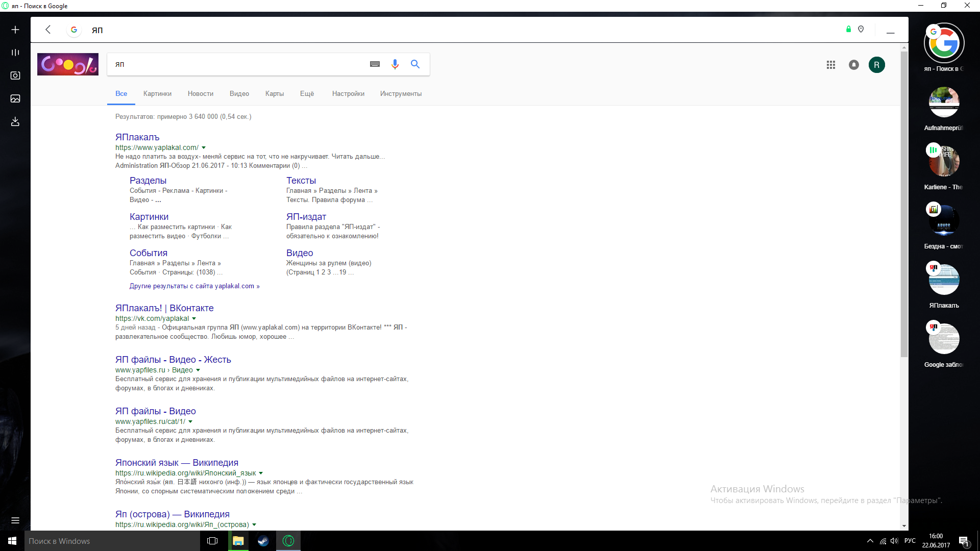Viewport: 980px width, 551px height.
Task: Switch to the Karliene - The tab bubble
Action: pyautogui.click(x=944, y=161)
